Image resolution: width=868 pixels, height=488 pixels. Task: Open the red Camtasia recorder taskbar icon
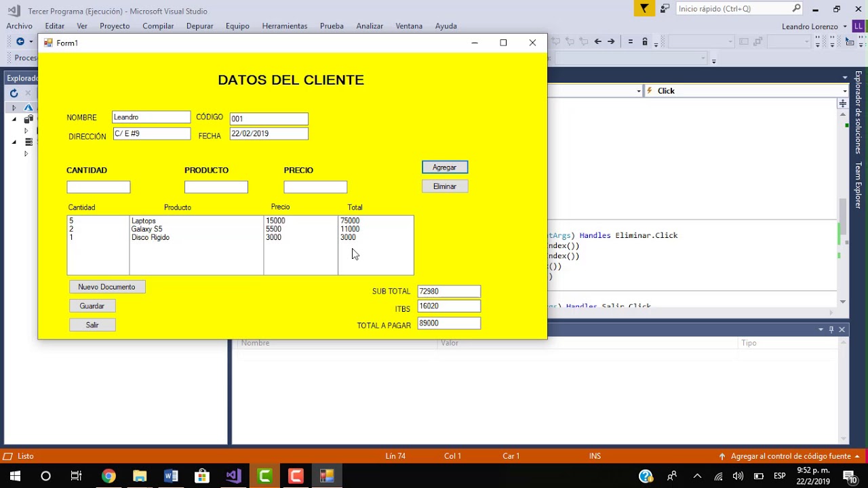tap(296, 476)
